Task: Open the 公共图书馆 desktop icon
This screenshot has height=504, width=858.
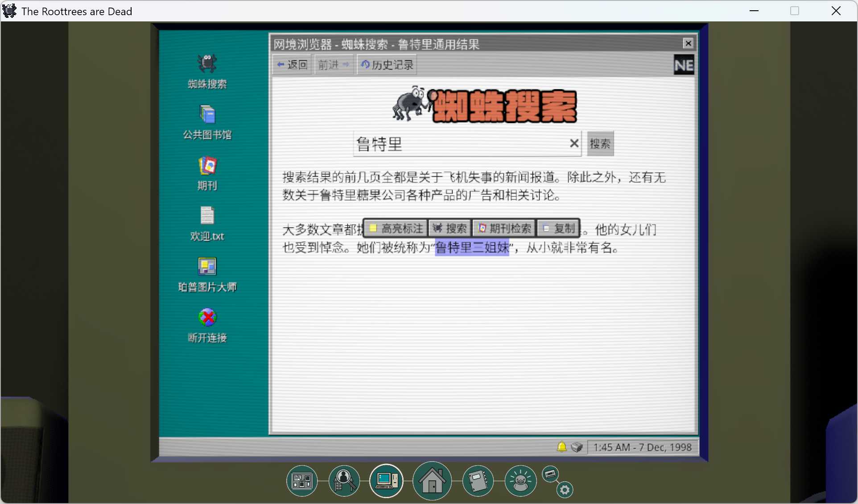Action: point(207,115)
